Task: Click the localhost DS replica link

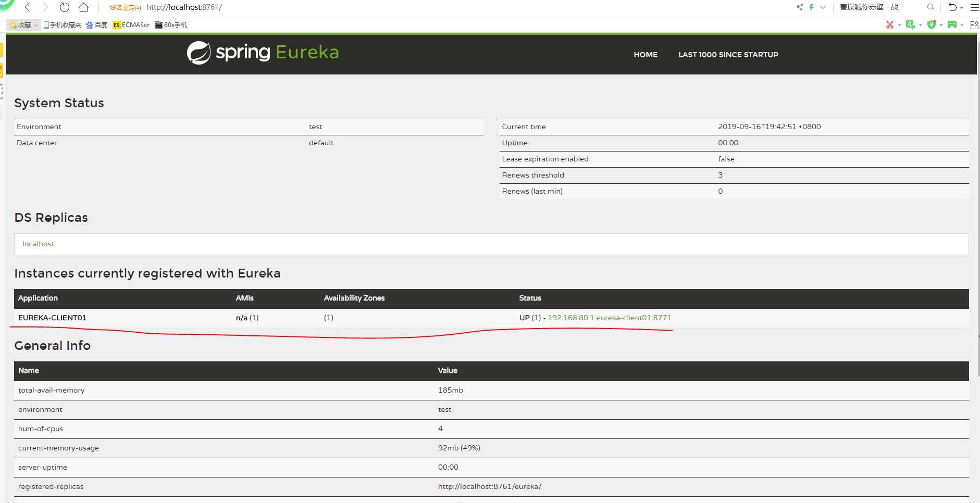Action: (38, 244)
